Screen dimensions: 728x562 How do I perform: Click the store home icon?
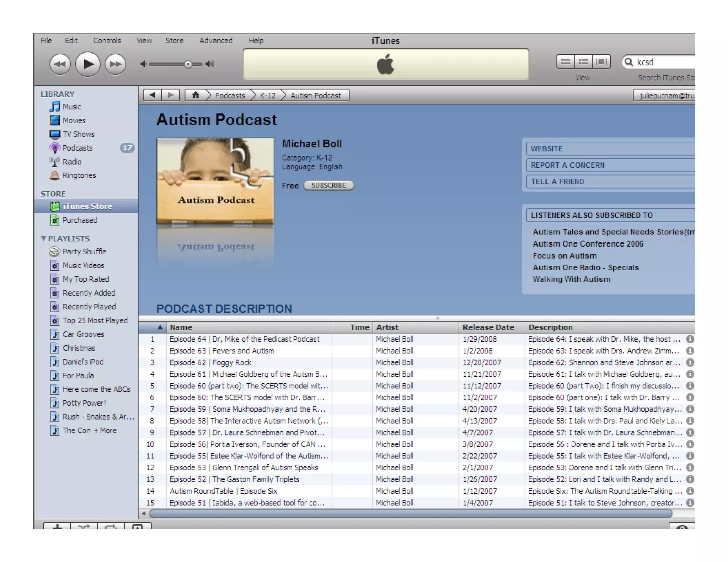[196, 95]
